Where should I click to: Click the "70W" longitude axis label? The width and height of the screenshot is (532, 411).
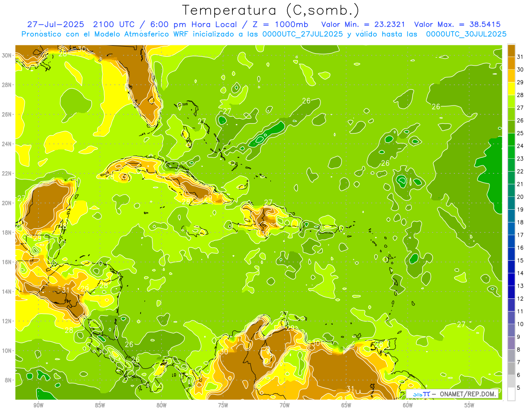click(285, 405)
